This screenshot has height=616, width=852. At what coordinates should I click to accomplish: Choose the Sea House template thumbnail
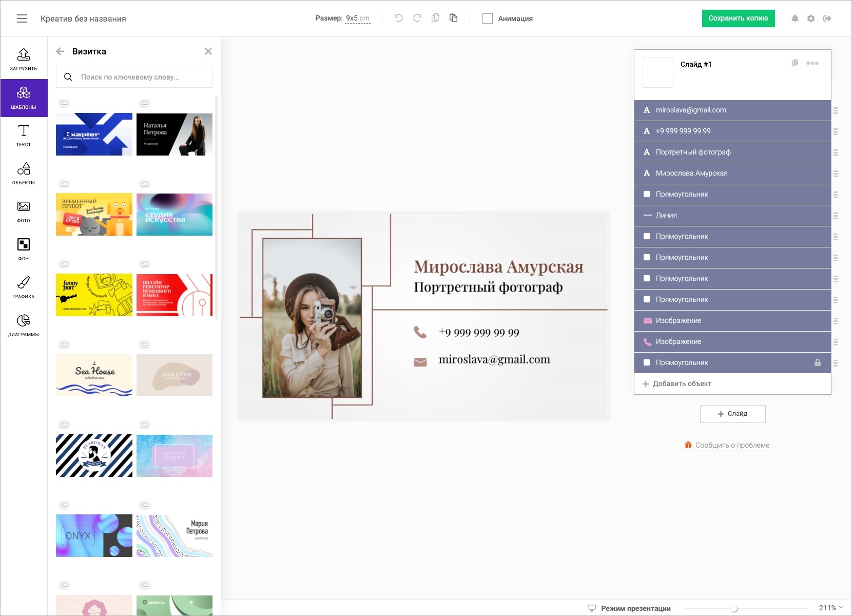point(94,375)
